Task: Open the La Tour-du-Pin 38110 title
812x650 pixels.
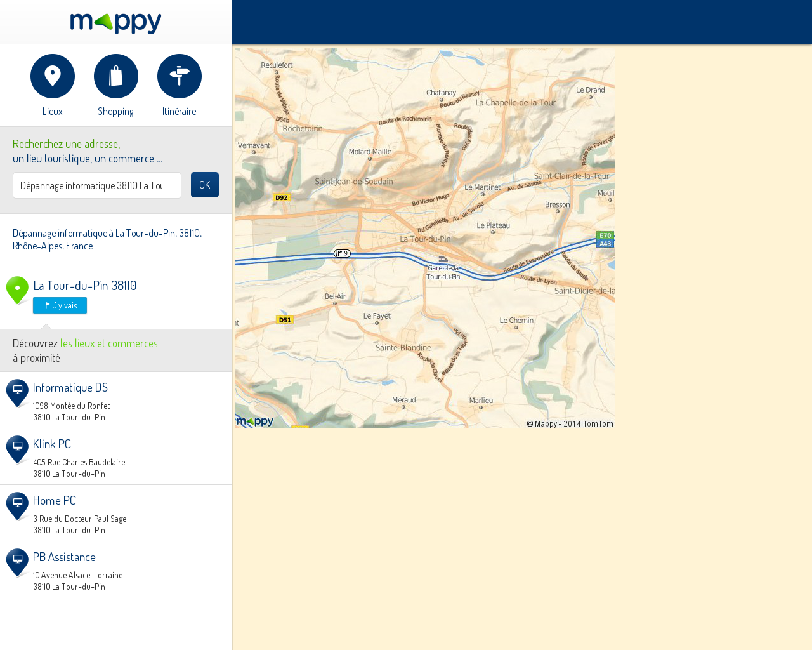Action: [85, 286]
